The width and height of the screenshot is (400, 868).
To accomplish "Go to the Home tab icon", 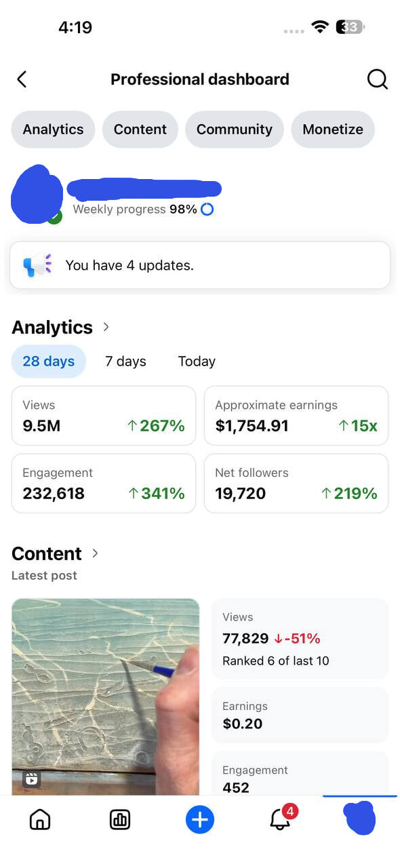I will [40, 820].
